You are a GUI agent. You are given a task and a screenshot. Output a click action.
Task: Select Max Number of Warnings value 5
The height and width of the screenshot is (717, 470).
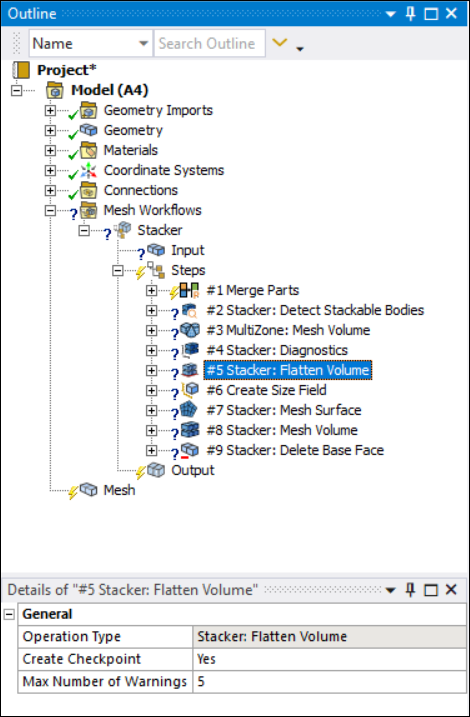(329, 682)
